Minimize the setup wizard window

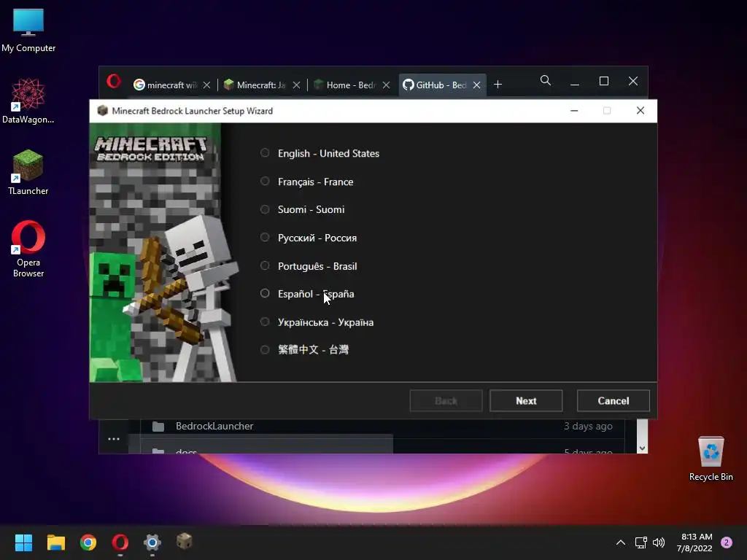[574, 111]
